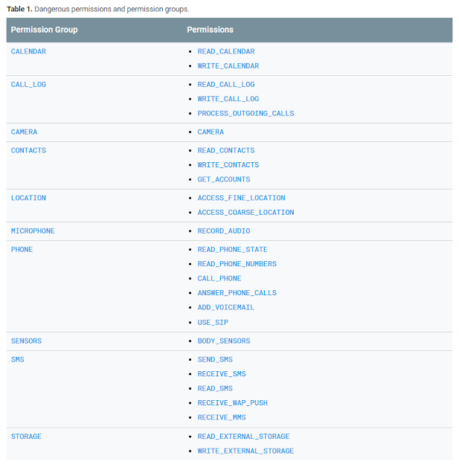Click the READ_CALENDAR permission link
Image resolution: width=459 pixels, height=476 pixels.
[226, 51]
